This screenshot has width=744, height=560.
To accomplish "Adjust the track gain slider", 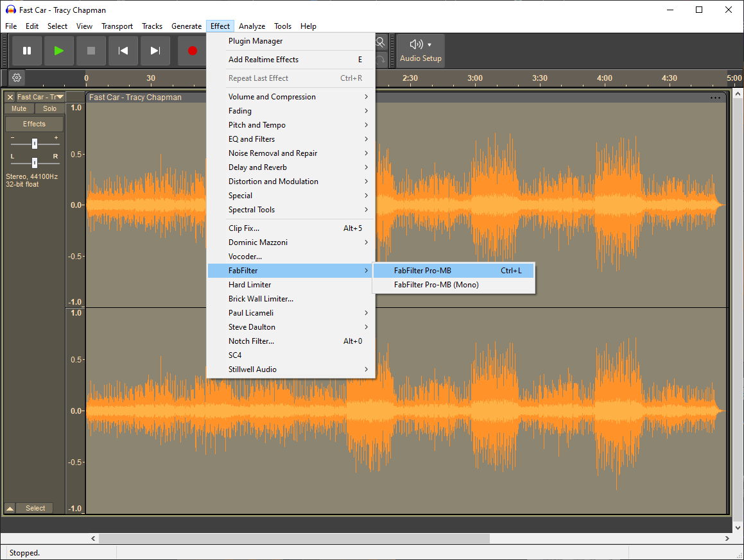I will click(x=35, y=144).
